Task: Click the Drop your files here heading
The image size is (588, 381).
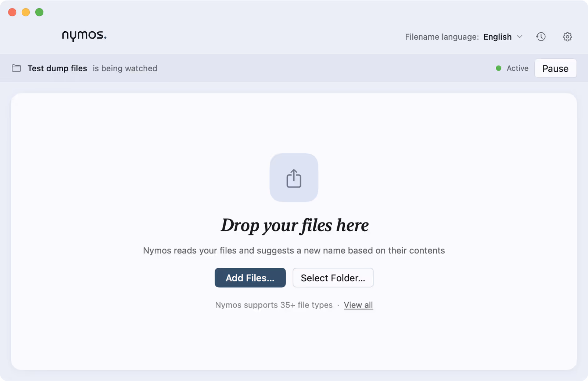Action: click(294, 225)
